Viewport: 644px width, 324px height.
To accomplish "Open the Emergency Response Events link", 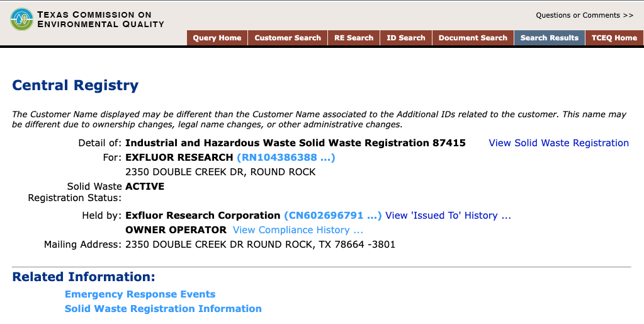I will coord(140,294).
